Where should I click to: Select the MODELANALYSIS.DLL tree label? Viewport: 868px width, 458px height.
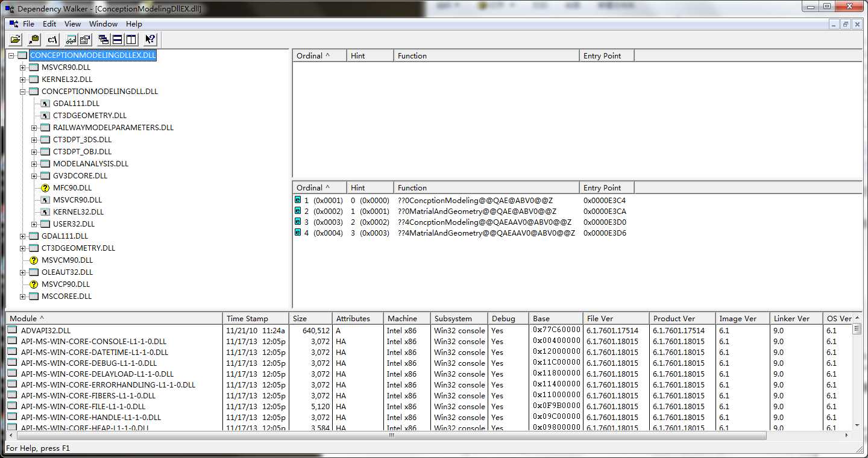[90, 164]
